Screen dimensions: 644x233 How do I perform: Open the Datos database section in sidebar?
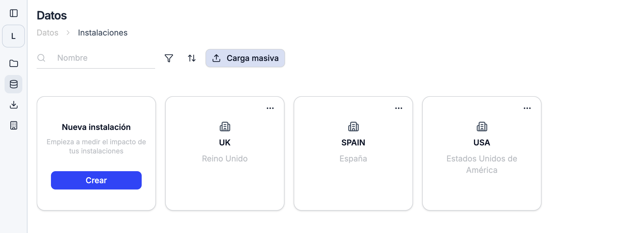pyautogui.click(x=13, y=84)
